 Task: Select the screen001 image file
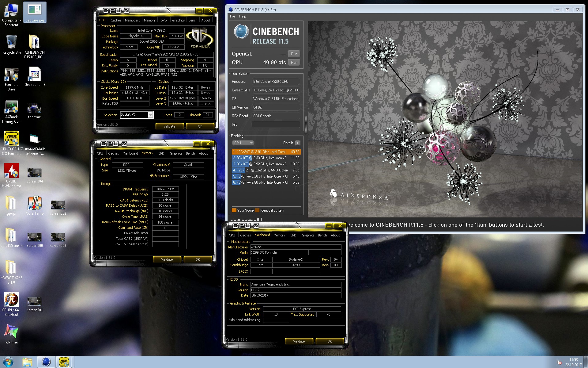tap(35, 304)
